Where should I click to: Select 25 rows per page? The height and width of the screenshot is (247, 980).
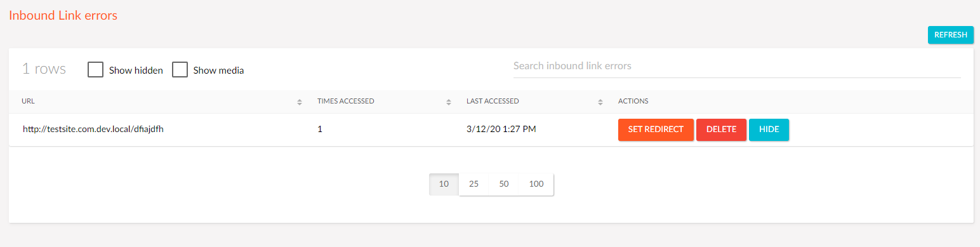[x=473, y=184]
